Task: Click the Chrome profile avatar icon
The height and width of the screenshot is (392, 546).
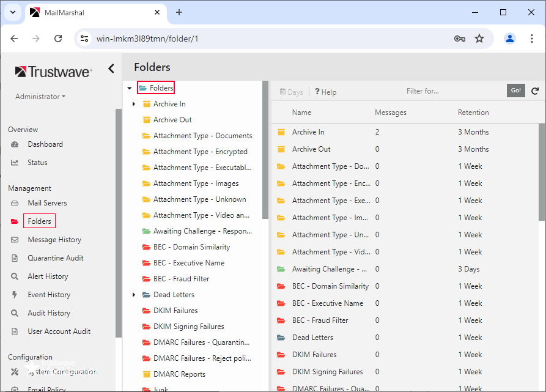Action: coord(509,39)
